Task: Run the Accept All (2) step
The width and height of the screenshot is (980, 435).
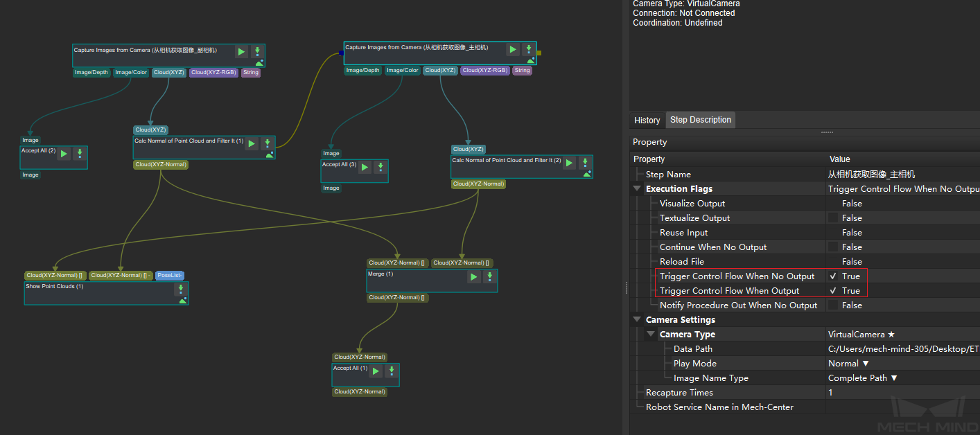Action: (64, 154)
